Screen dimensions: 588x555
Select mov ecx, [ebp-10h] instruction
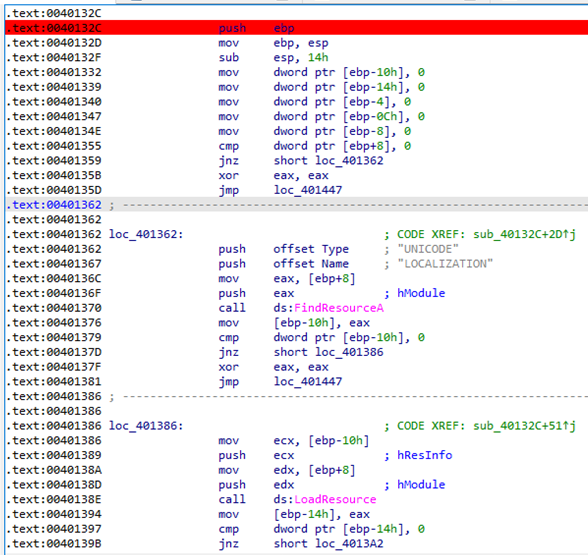click(294, 441)
